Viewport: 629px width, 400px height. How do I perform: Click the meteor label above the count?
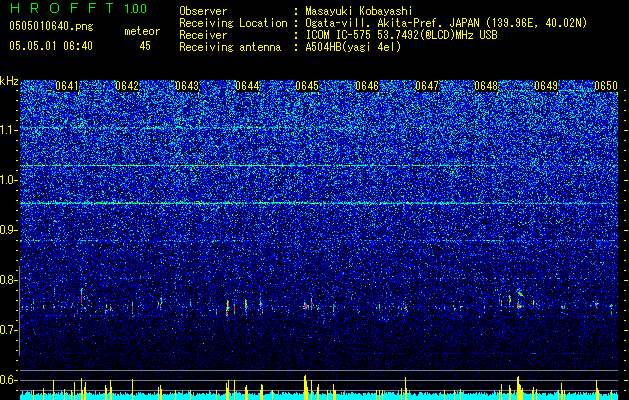142,31
